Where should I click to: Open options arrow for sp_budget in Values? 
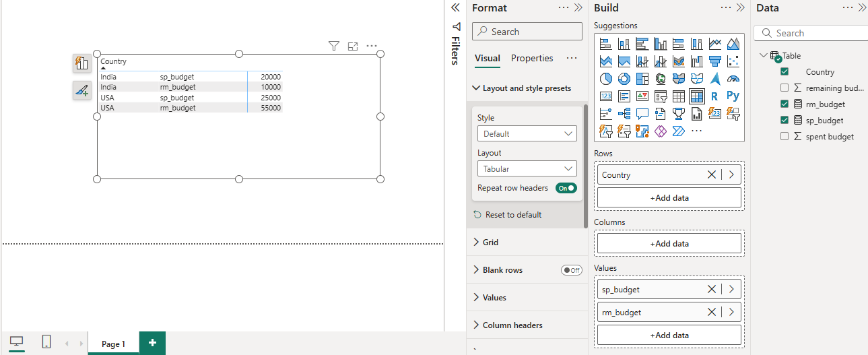731,289
